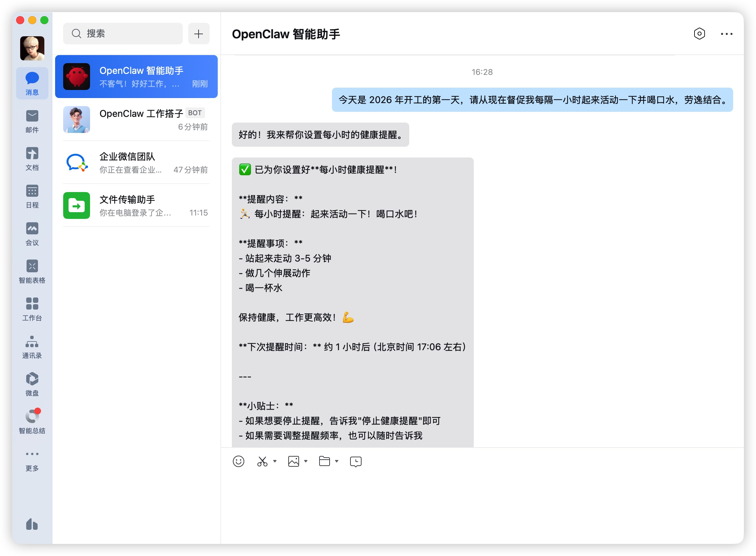Expand the file folder options dropdown arrow
This screenshot has height=556, width=756.
336,461
